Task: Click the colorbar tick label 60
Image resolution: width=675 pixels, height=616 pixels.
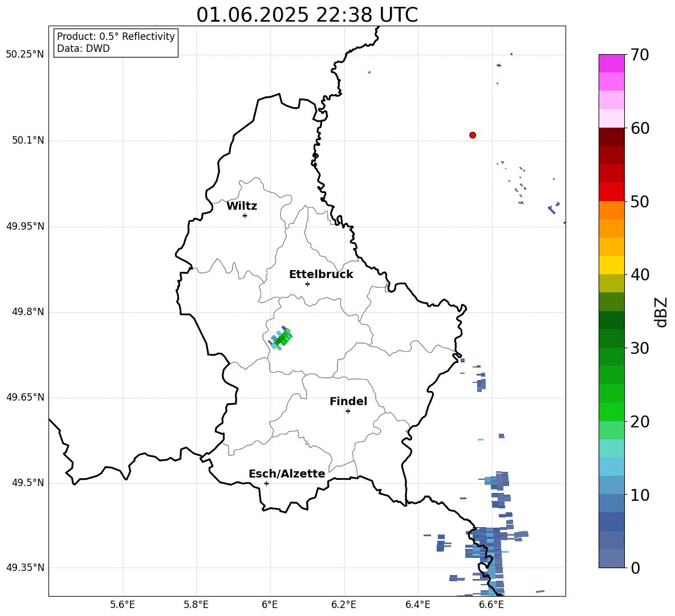Action: tap(640, 128)
